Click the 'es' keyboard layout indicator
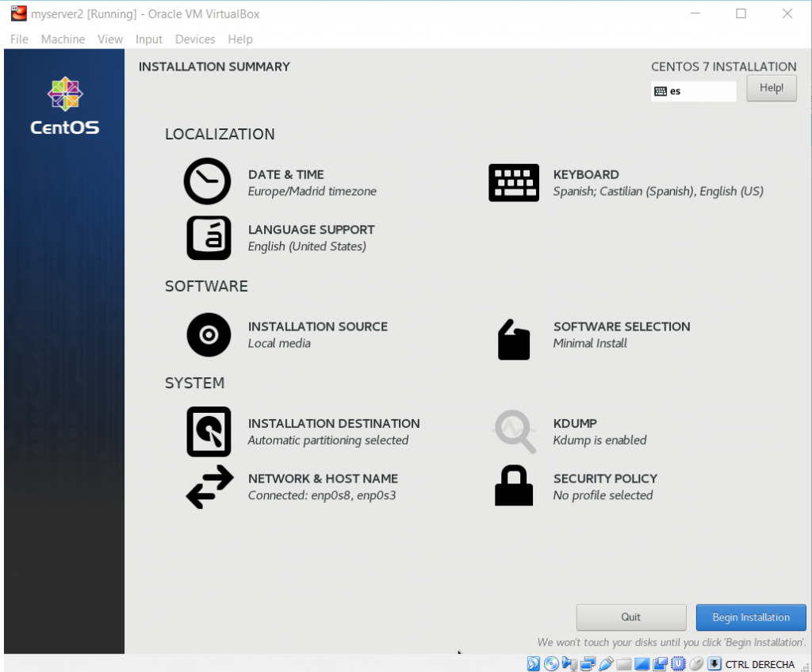Image resolution: width=812 pixels, height=672 pixels. (693, 91)
